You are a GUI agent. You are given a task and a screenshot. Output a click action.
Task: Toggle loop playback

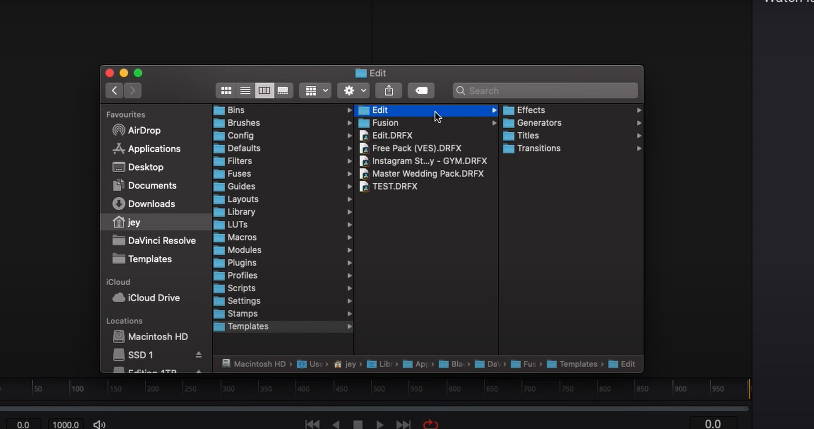click(430, 424)
